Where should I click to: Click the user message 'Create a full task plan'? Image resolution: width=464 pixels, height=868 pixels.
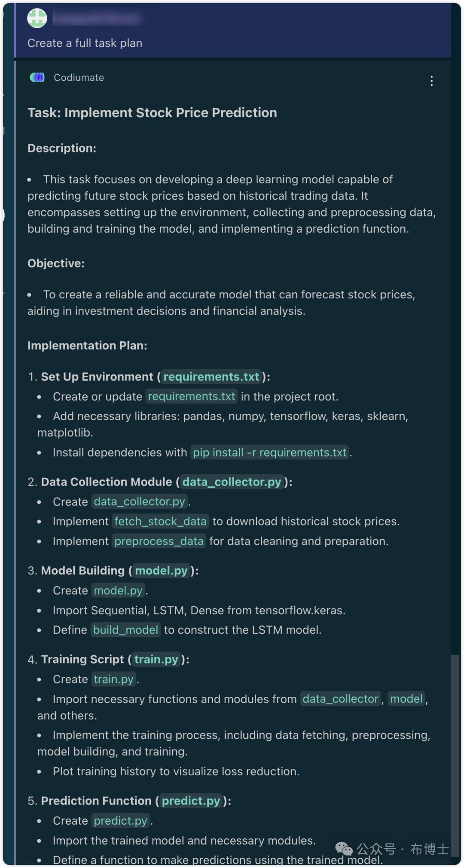(x=85, y=43)
